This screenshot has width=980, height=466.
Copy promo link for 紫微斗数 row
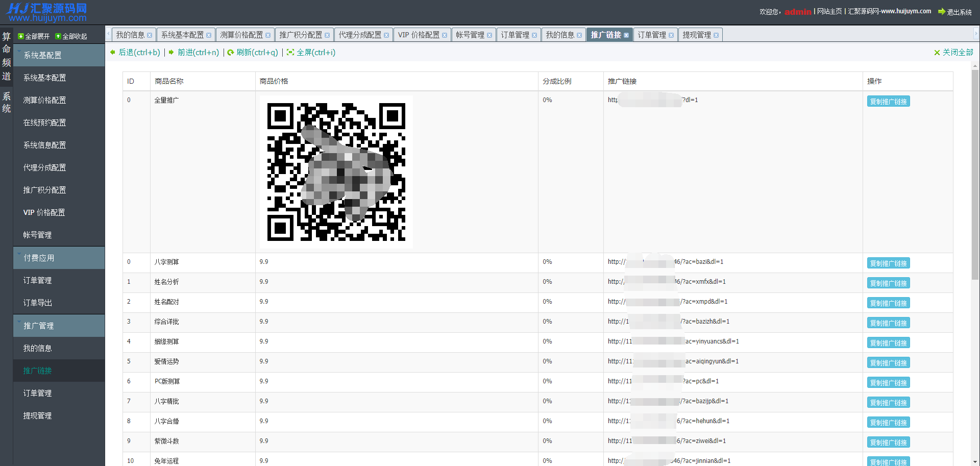888,443
